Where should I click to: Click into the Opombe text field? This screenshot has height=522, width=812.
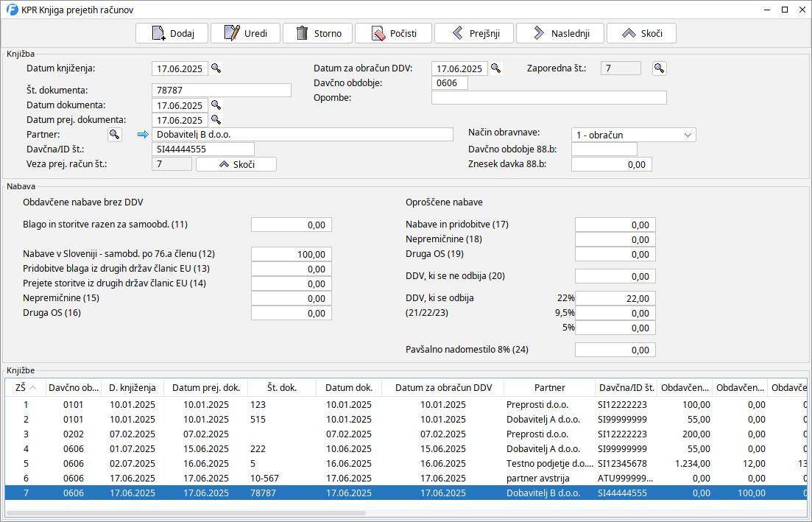(548, 98)
